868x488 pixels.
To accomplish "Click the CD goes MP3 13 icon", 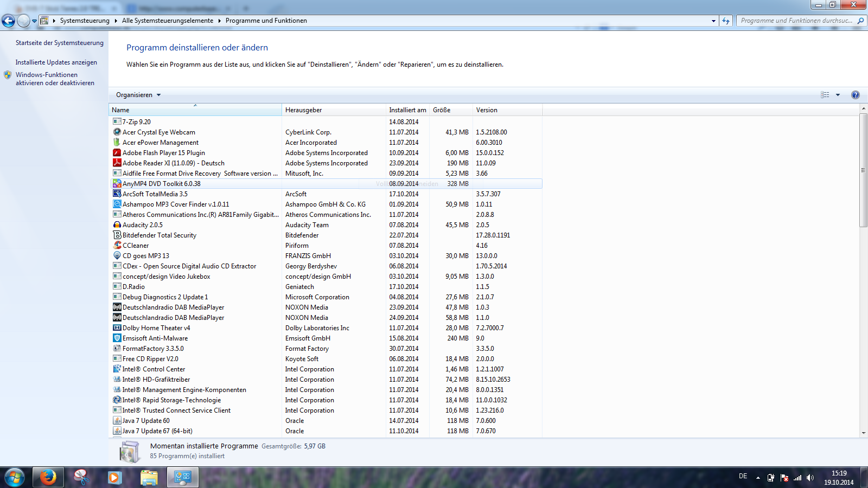I will pos(117,256).
